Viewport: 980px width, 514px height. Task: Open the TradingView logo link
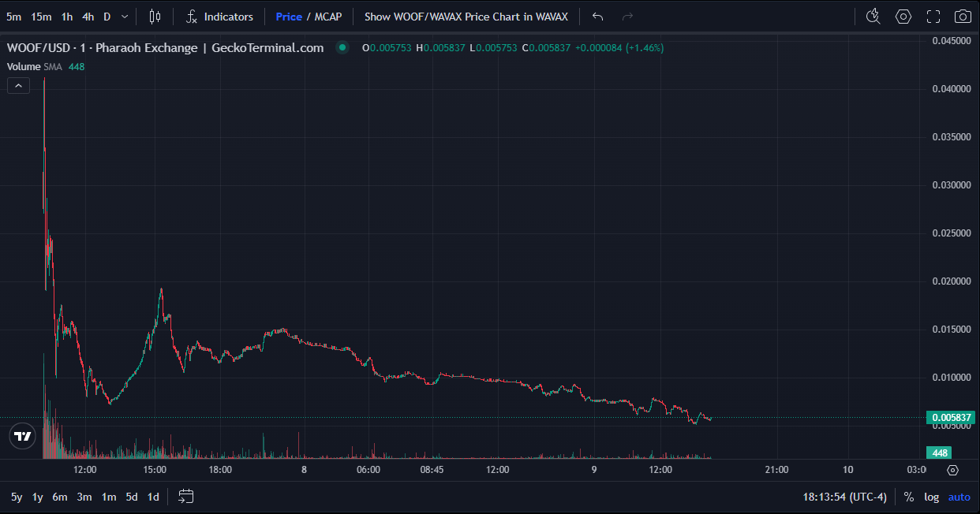point(22,436)
